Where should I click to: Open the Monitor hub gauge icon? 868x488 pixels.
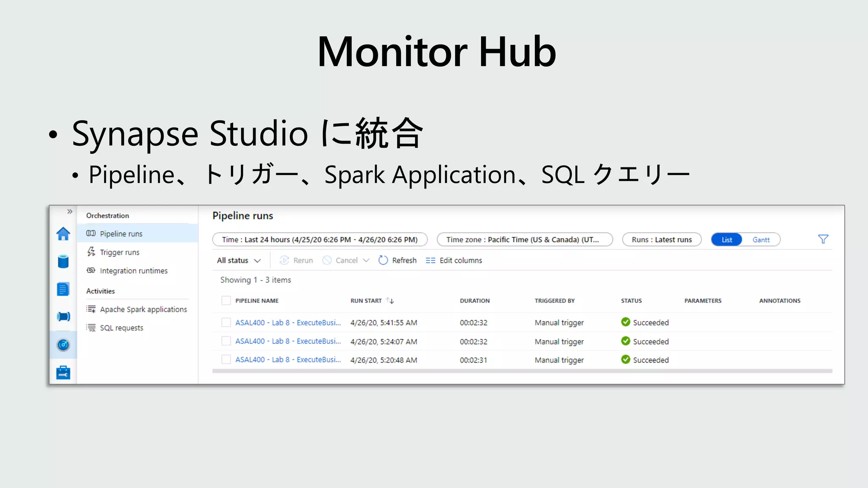coord(63,345)
